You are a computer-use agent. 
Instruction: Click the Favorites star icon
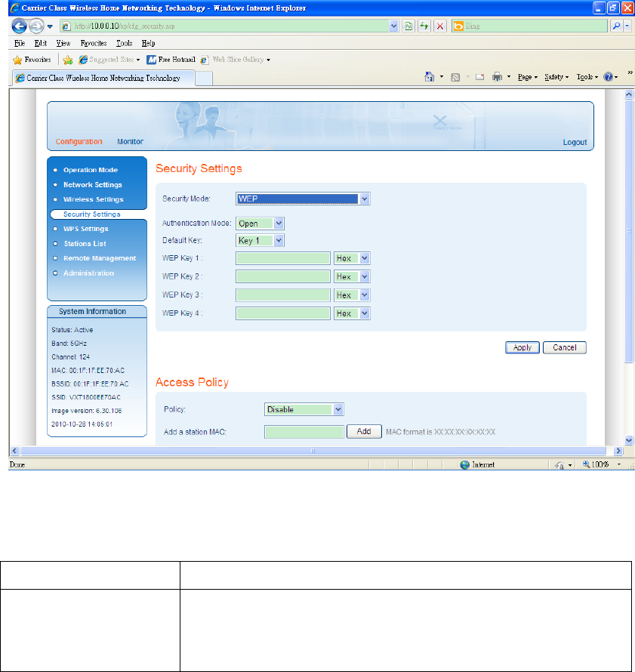pos(17,60)
